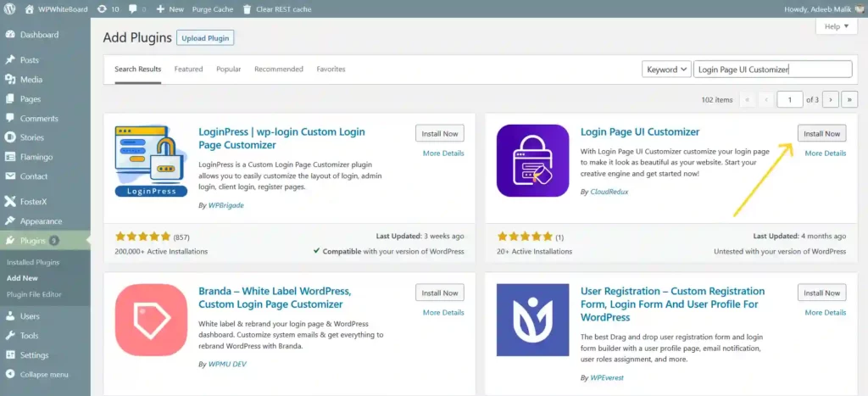Image resolution: width=868 pixels, height=396 pixels.
Task: Click the Posts pin icon in sidebar
Action: pos(9,60)
